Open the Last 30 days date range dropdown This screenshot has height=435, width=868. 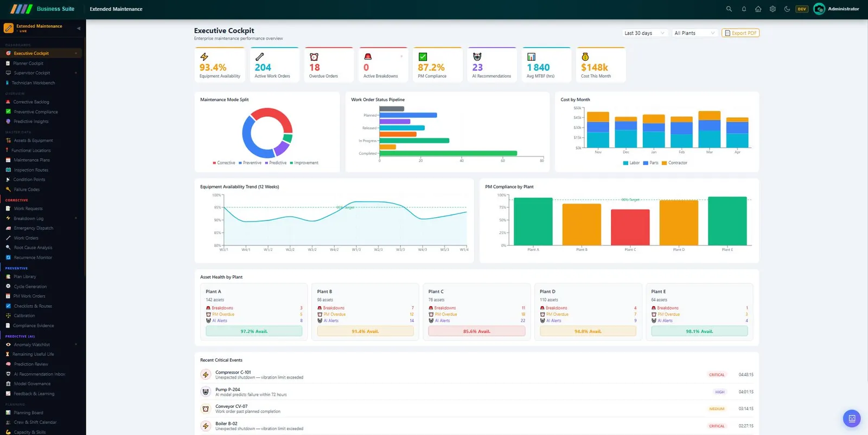tap(644, 33)
